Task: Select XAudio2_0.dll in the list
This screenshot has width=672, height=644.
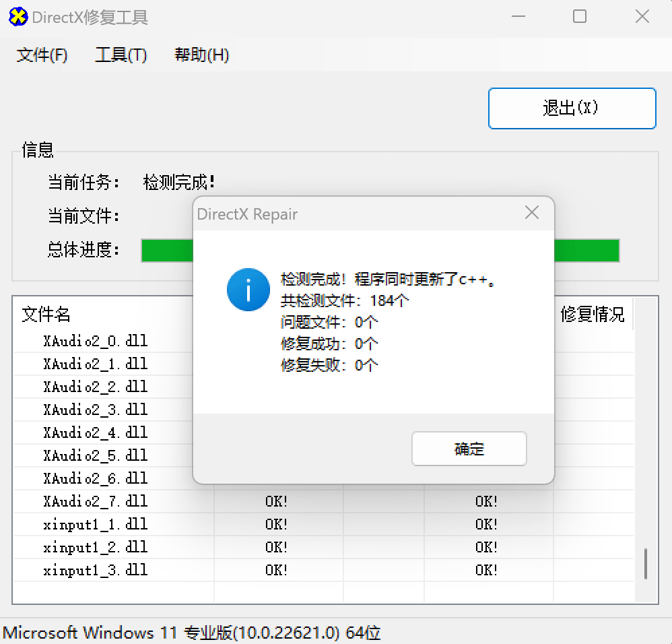Action: [x=95, y=341]
